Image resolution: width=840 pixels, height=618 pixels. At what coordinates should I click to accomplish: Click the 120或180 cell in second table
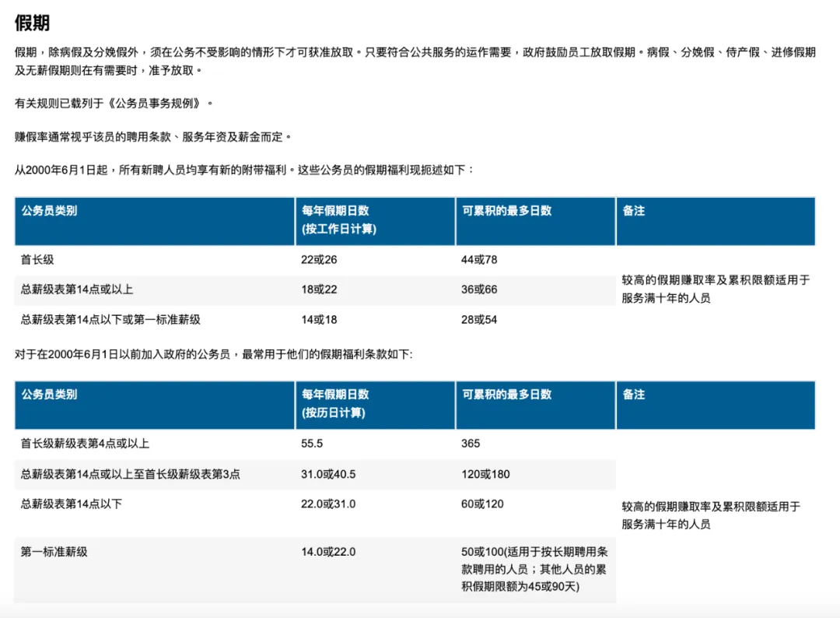point(488,474)
